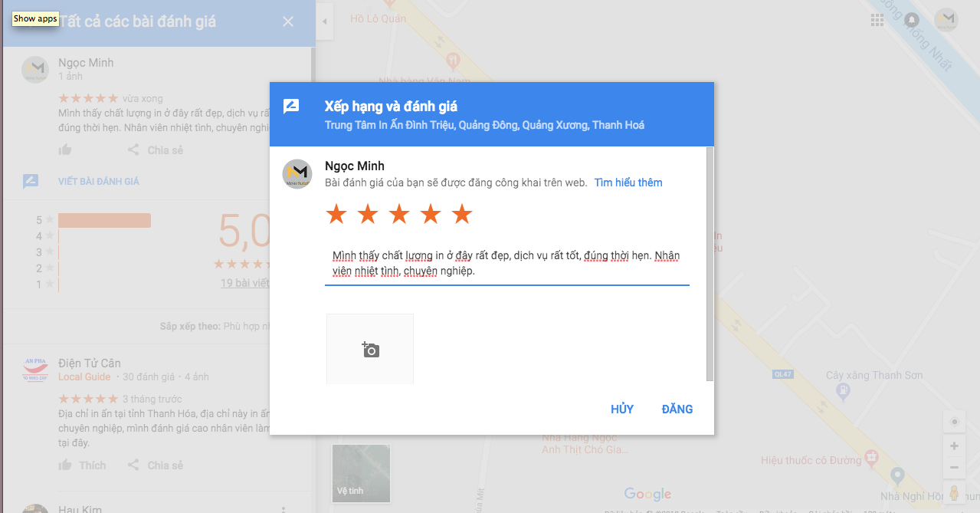Collapse the side panel arrow
Screen dimensions: 980x513
coord(325,21)
